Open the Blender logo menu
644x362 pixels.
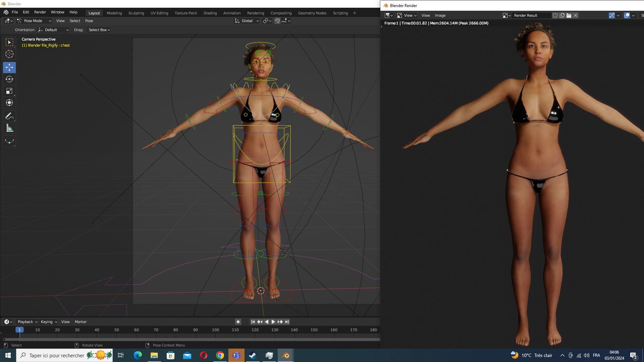click(x=6, y=12)
